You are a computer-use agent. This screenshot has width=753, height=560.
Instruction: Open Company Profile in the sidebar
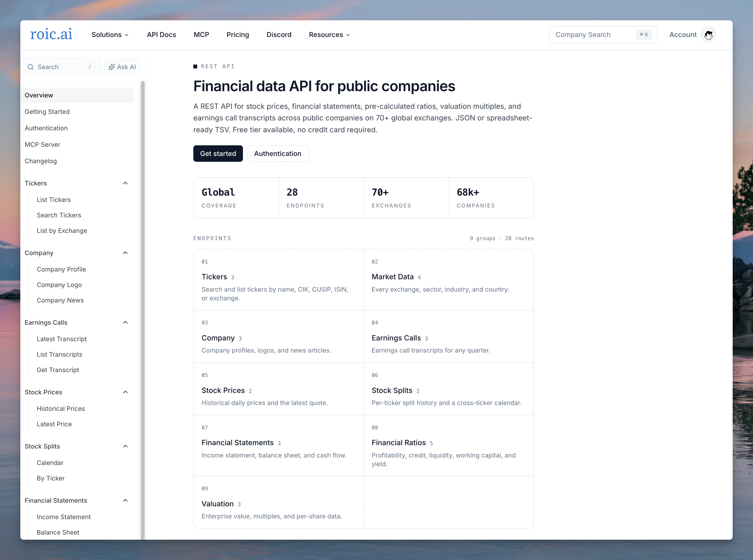tap(61, 270)
